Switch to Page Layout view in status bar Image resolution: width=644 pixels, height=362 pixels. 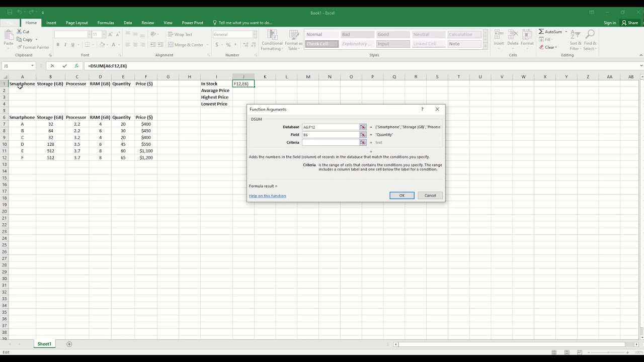[x=567, y=352]
